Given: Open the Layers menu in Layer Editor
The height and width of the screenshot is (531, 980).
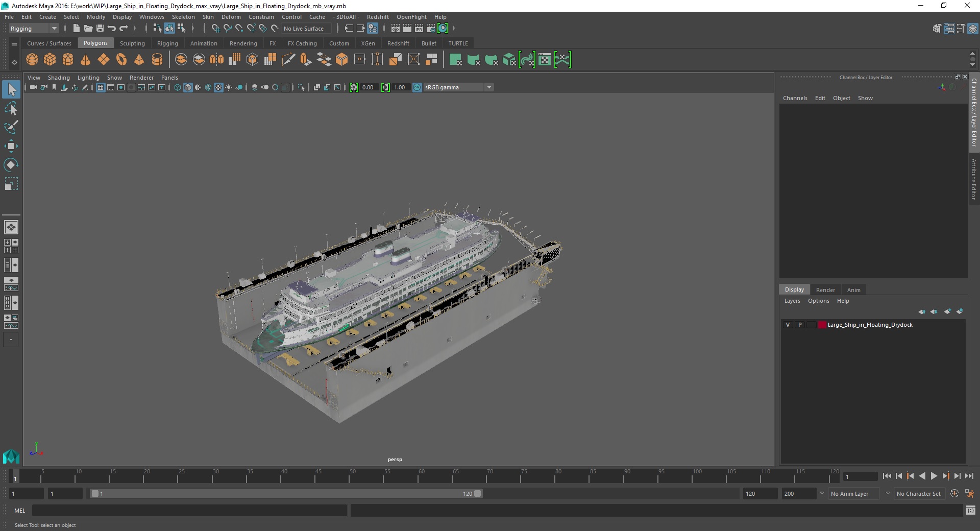Looking at the screenshot, I should pyautogui.click(x=792, y=301).
